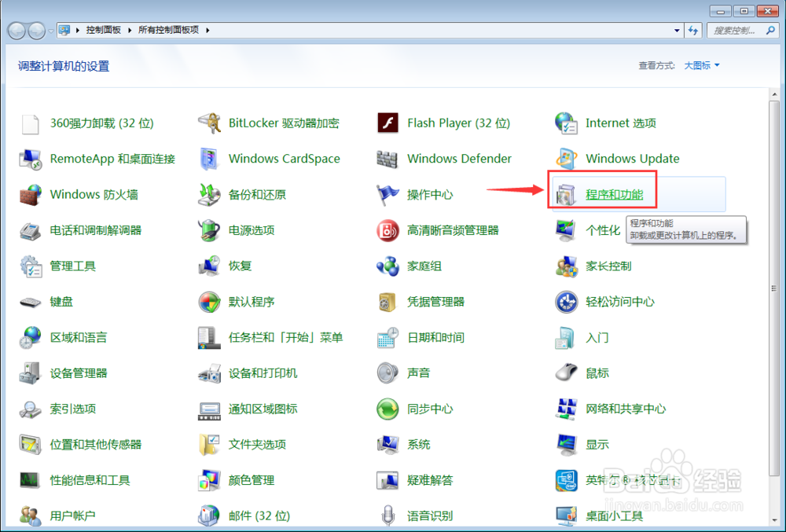786x532 pixels.
Task: Click the 系统 link
Action: click(419, 445)
